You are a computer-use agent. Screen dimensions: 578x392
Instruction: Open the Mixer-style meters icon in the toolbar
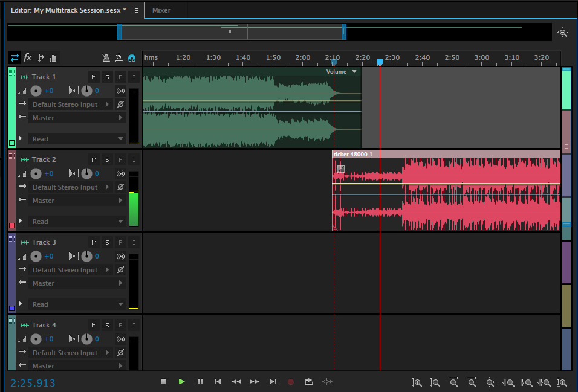[53, 57]
